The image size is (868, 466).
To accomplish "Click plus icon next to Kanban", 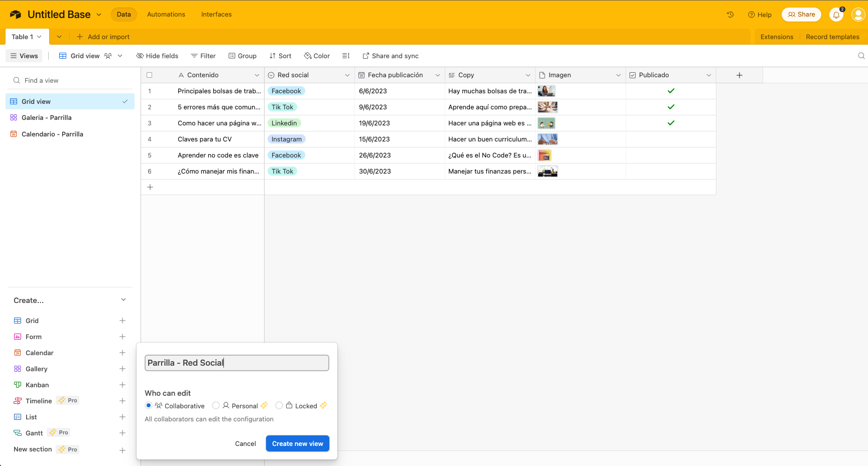I will 122,385.
